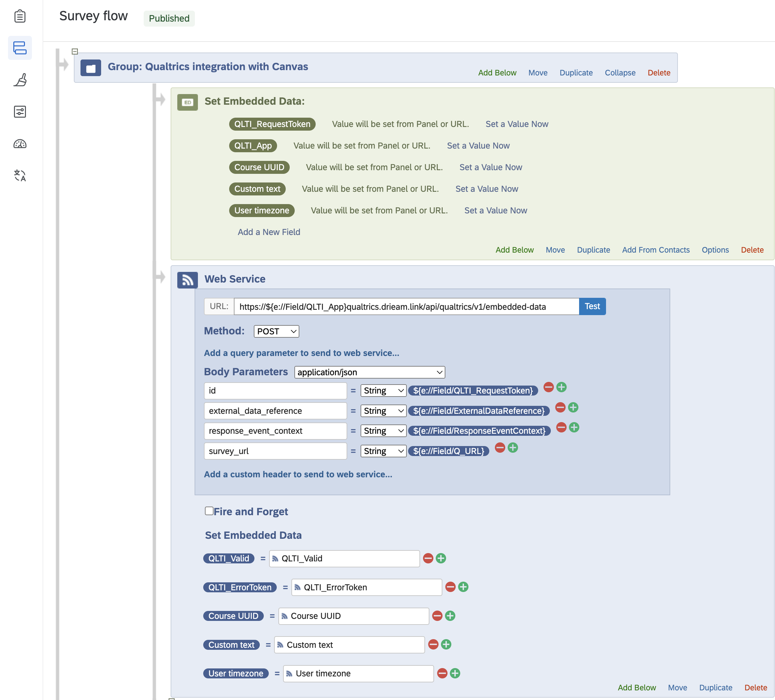Delete the Set Embedded Data block
This screenshot has width=775, height=700.
click(x=752, y=250)
